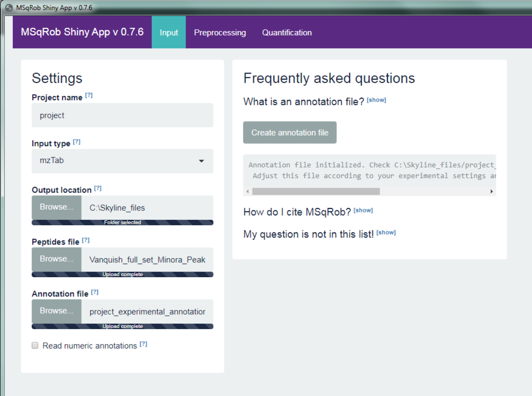
Task: Open the Quantification tab
Action: point(287,33)
